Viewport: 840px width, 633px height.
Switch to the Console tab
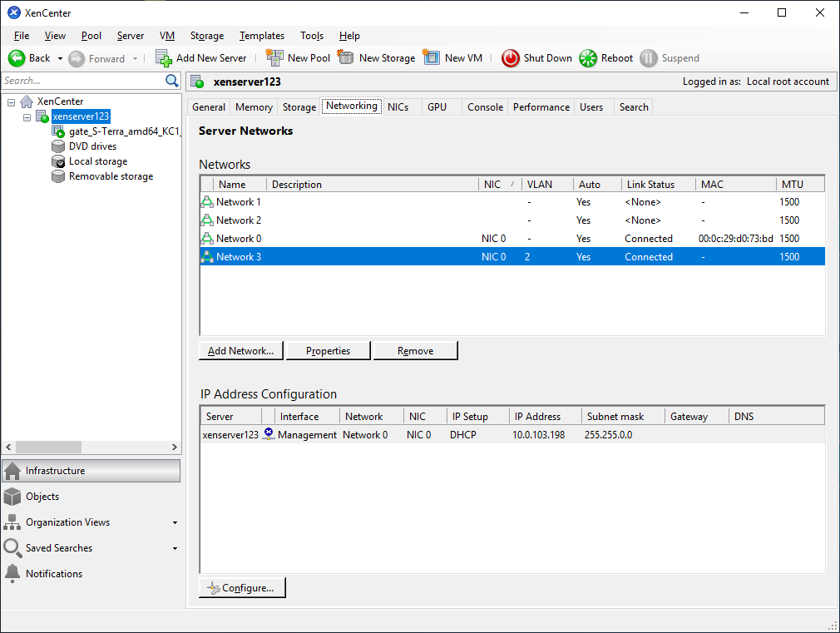486,107
